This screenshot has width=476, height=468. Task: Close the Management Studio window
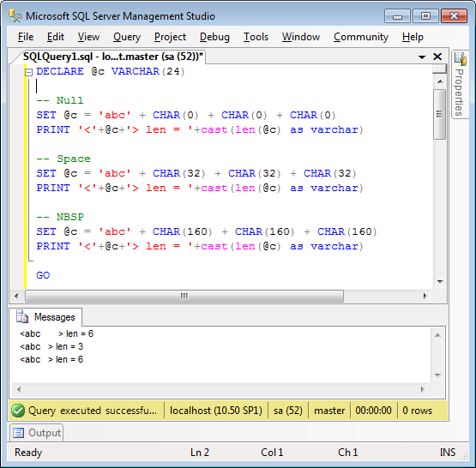pos(454,15)
